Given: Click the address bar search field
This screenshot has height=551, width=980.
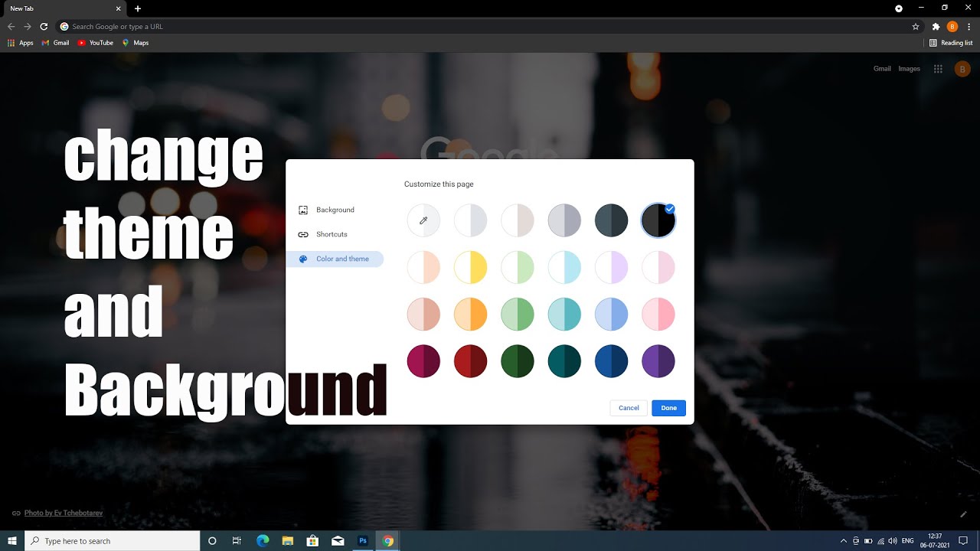Looking at the screenshot, I should [x=490, y=26].
